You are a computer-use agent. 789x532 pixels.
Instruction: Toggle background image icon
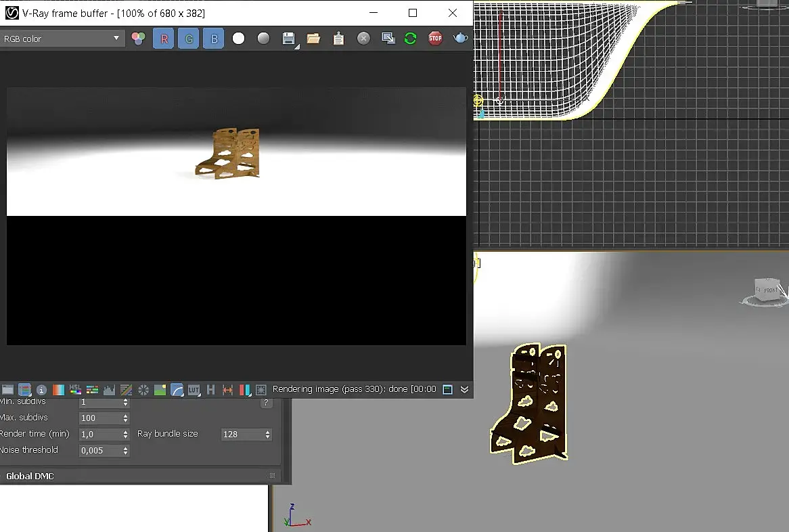pyautogui.click(x=160, y=390)
